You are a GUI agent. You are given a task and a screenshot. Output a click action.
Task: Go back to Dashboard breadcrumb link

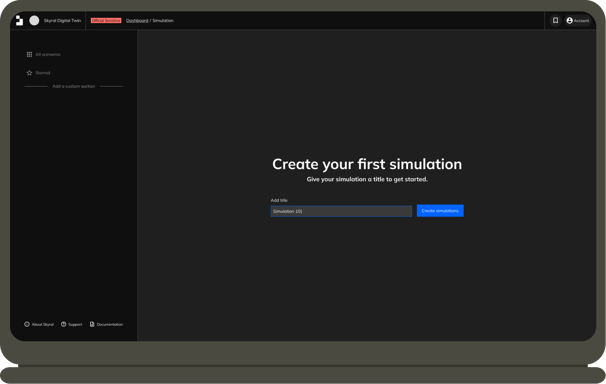coord(137,20)
